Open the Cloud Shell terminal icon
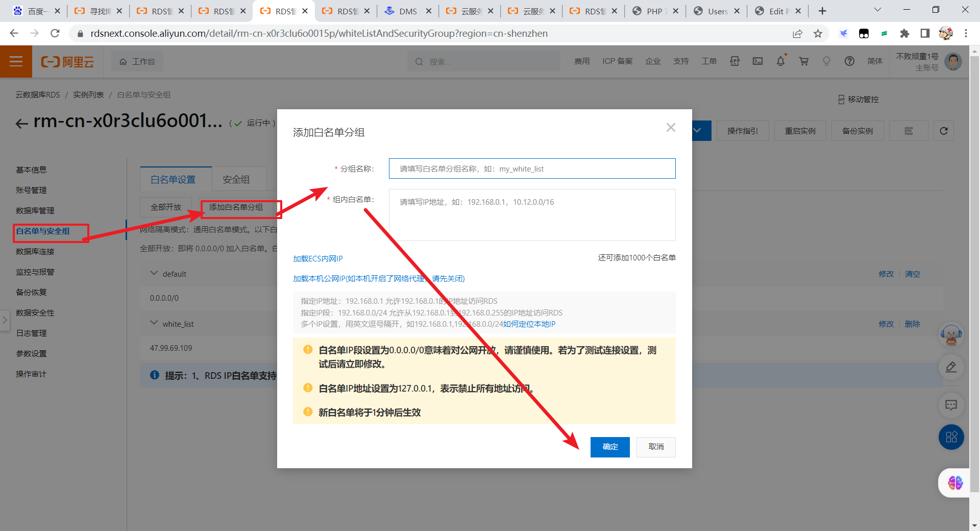Image resolution: width=980 pixels, height=531 pixels. pos(757,61)
